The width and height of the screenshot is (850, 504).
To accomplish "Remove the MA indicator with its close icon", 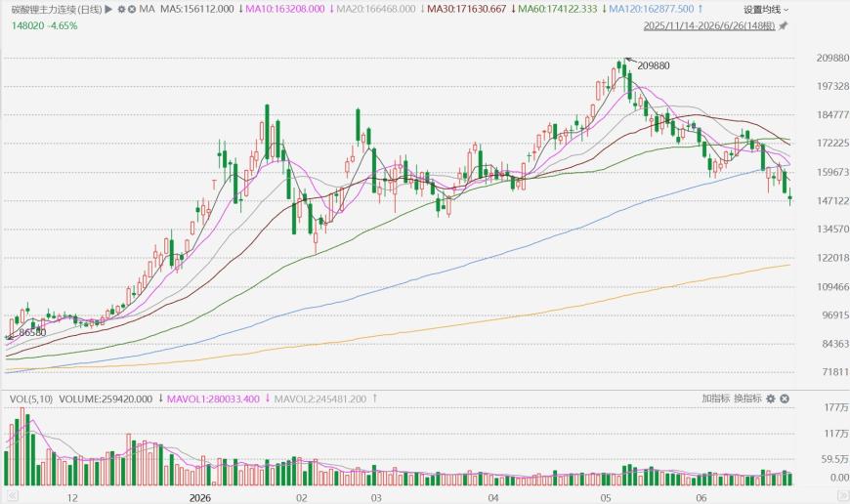I will pos(131,9).
